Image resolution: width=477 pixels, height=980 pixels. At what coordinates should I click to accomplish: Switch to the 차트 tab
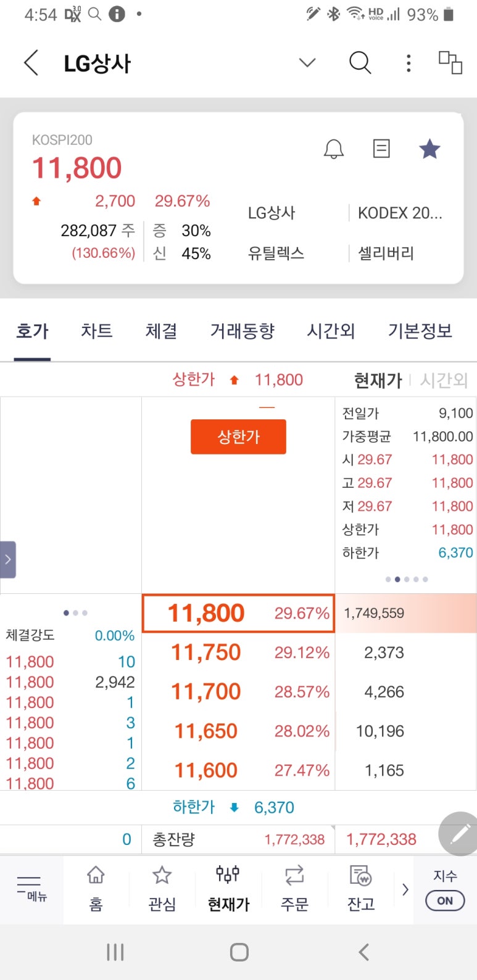[97, 331]
